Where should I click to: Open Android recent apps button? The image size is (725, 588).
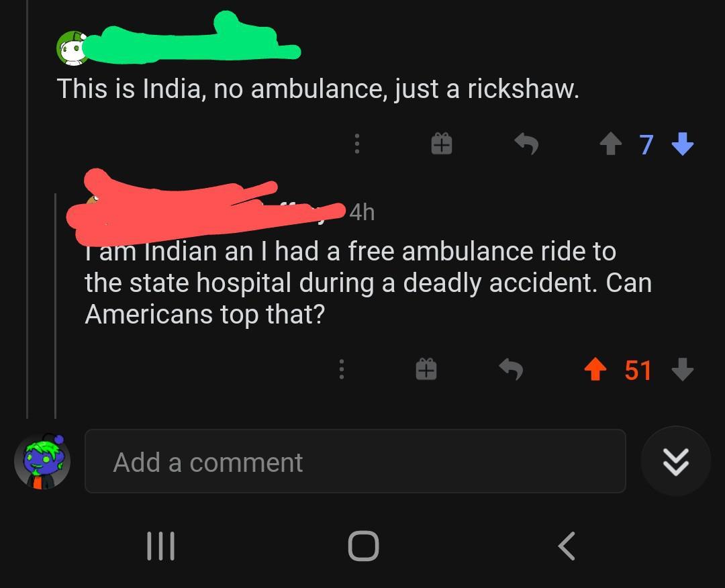coord(160,546)
